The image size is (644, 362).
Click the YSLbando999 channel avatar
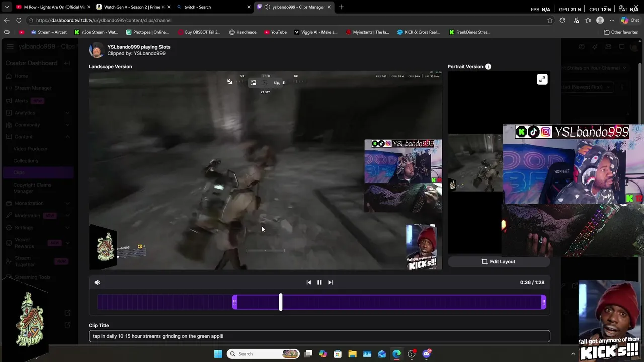coord(96,50)
